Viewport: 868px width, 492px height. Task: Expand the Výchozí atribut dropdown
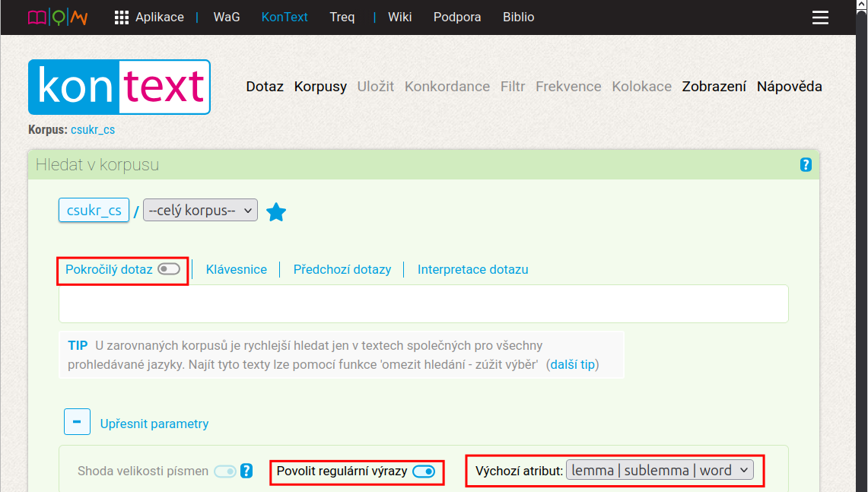[660, 471]
